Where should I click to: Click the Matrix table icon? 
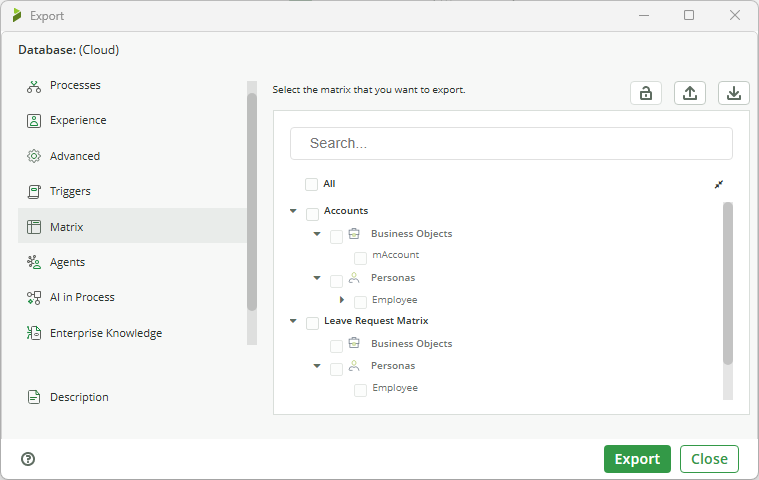(x=34, y=227)
